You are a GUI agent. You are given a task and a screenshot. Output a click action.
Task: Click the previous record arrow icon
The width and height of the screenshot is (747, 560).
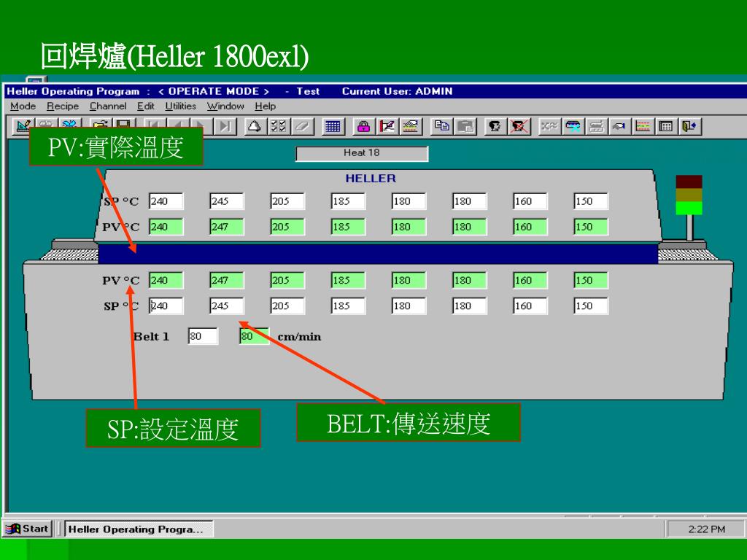(x=177, y=126)
